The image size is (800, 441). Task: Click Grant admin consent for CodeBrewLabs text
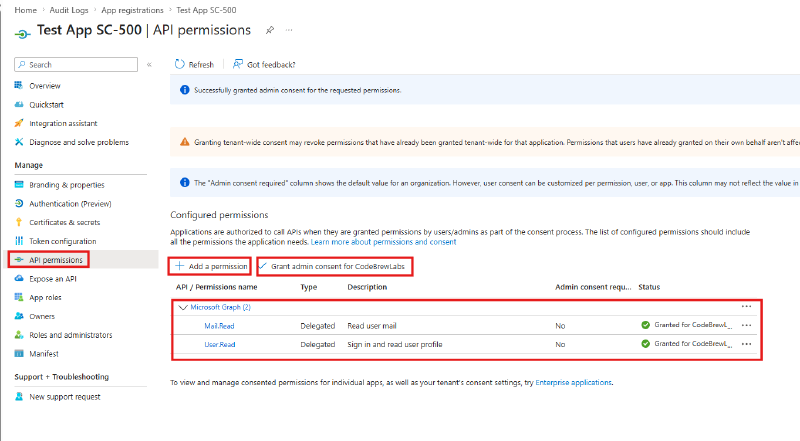(338, 266)
